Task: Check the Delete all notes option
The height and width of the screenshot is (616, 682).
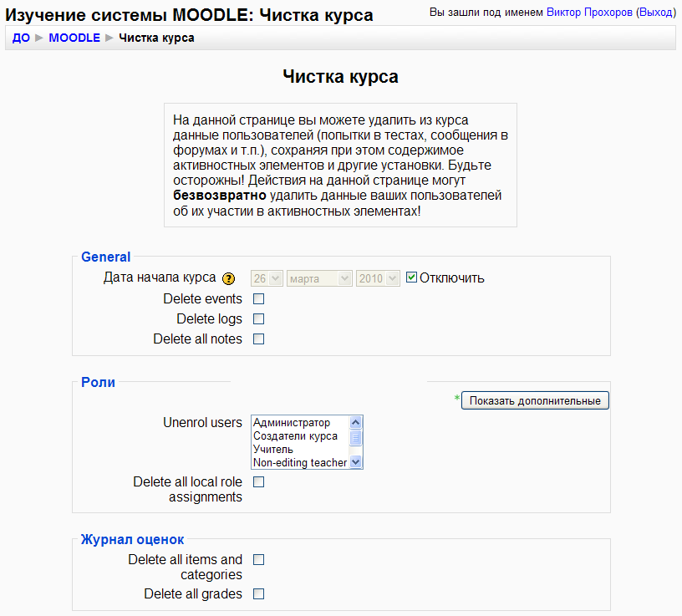Action: [259, 339]
